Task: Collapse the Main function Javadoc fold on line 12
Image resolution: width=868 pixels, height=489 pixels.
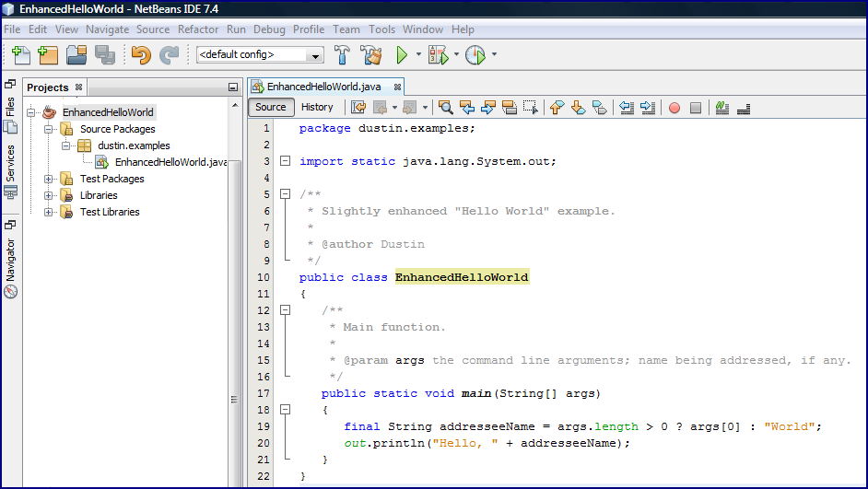Action: pos(285,310)
